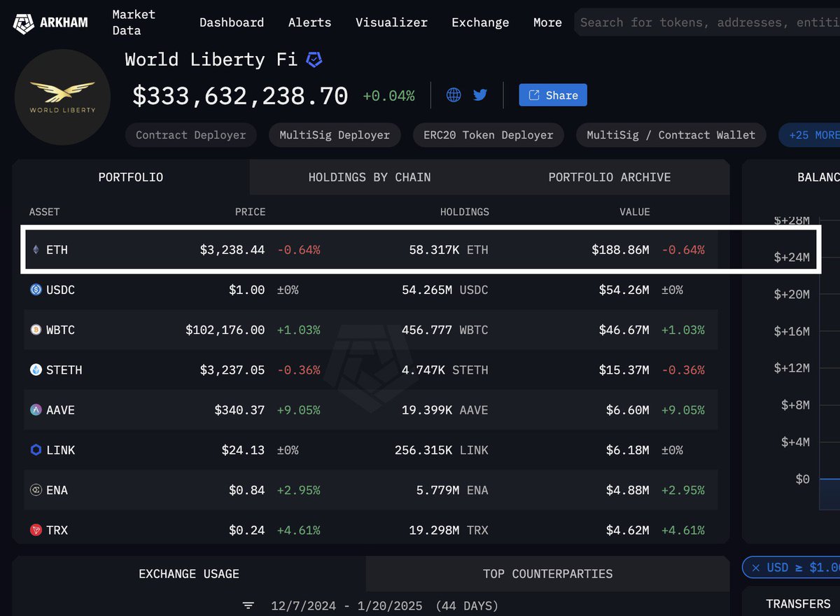Remove the USD ≥ $1.00 filter chip

(x=756, y=568)
